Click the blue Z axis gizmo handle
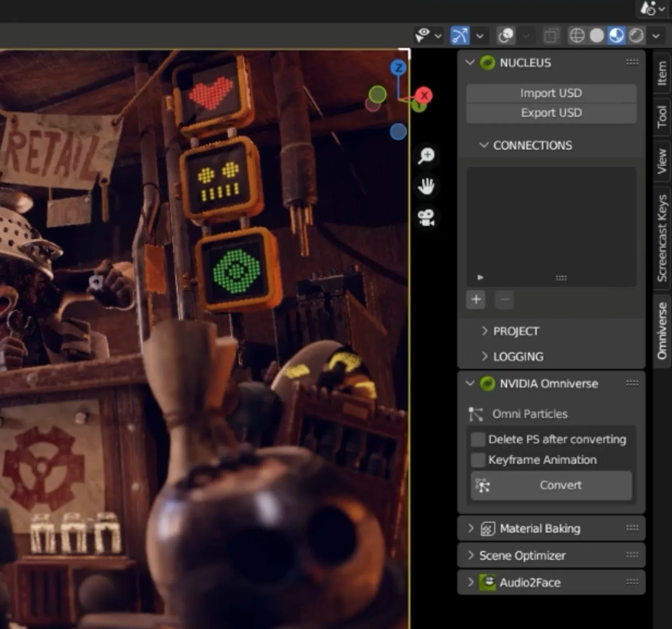 [398, 68]
